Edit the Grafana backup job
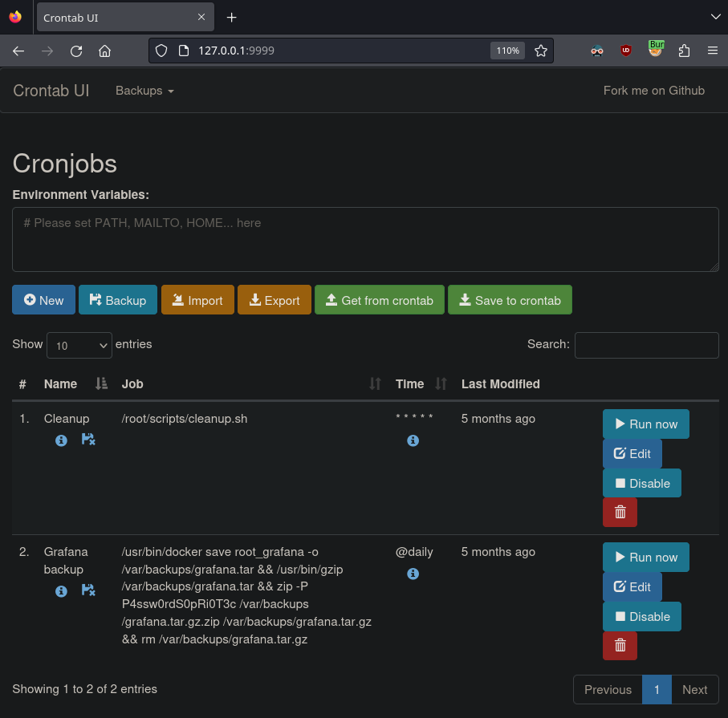 coord(632,586)
